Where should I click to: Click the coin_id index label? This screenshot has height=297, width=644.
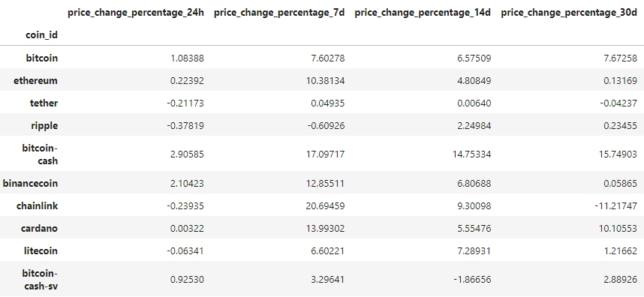pos(42,35)
